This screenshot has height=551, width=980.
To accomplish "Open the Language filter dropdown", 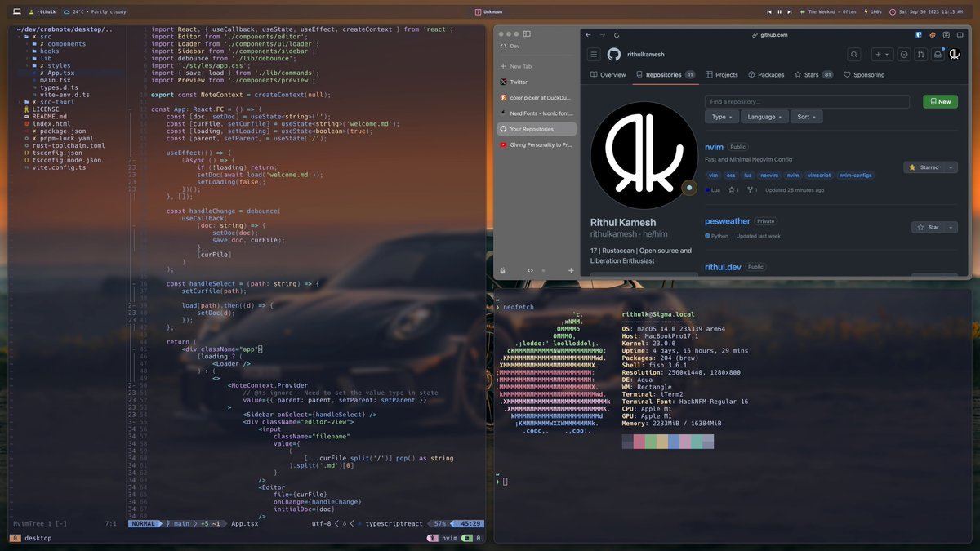I will point(764,117).
